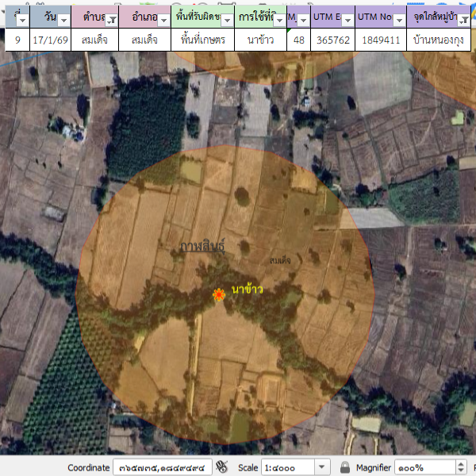This screenshot has height=476, width=476.
Task: Expand the map Scale dropdown list
Action: tap(322, 467)
